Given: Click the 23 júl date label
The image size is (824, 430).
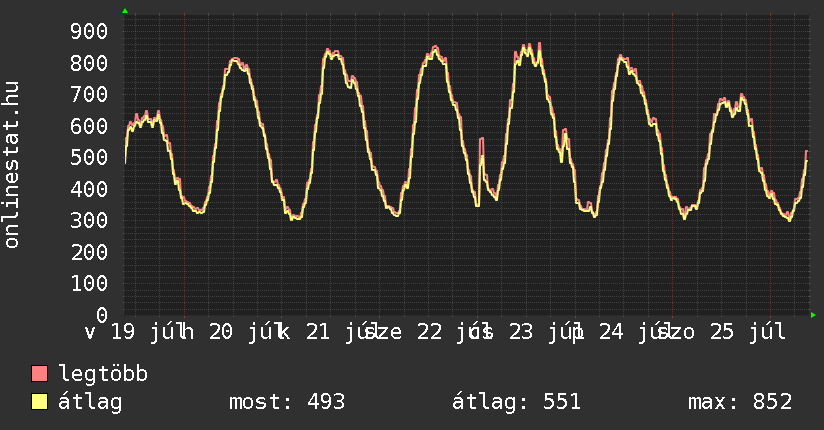Looking at the screenshot, I should 543,332.
